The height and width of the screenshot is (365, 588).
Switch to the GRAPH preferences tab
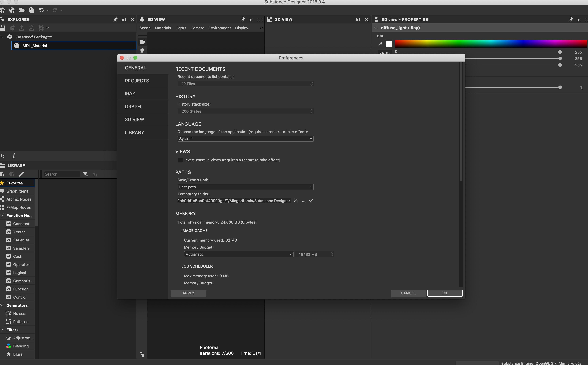pos(143,107)
